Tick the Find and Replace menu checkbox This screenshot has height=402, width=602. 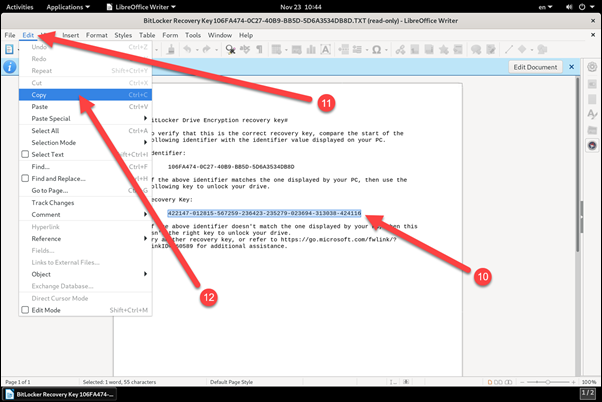point(25,179)
